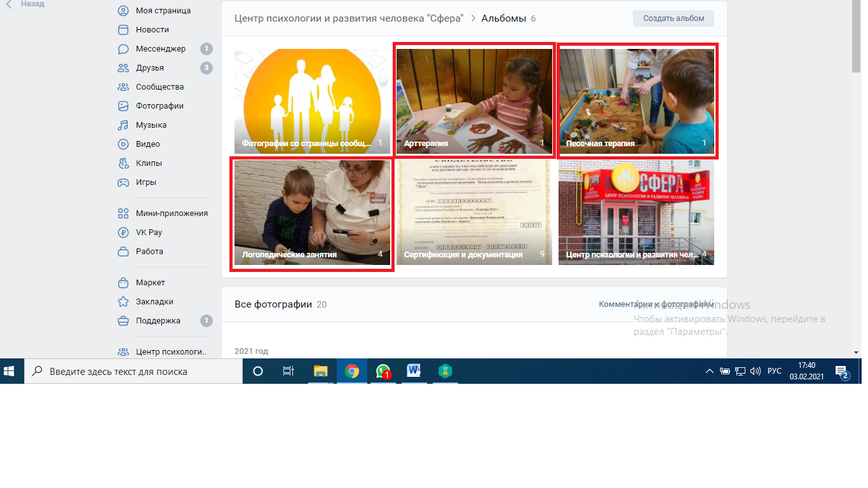Open Games via the gamepad icon
Viewport: 868px width, 488px height.
point(123,182)
